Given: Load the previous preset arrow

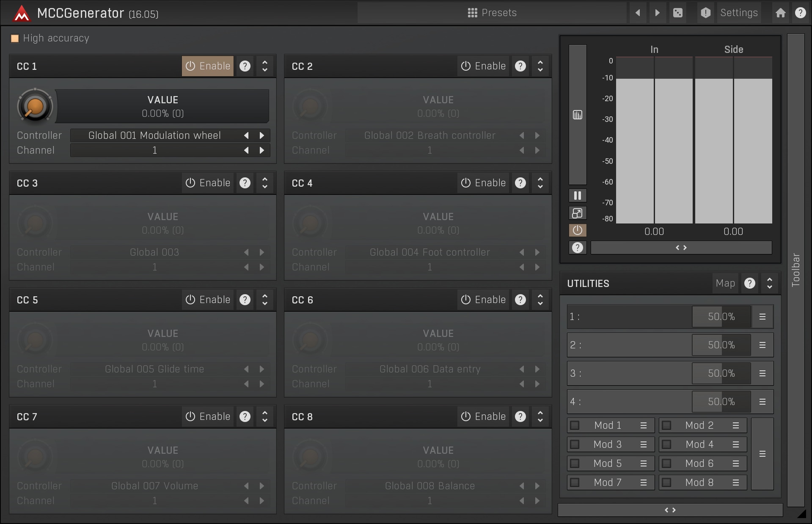Looking at the screenshot, I should tap(638, 13).
